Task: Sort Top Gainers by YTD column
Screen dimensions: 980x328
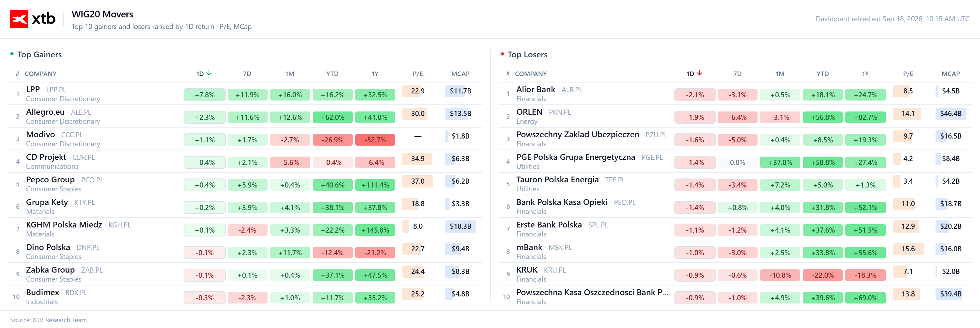Action: coord(332,74)
